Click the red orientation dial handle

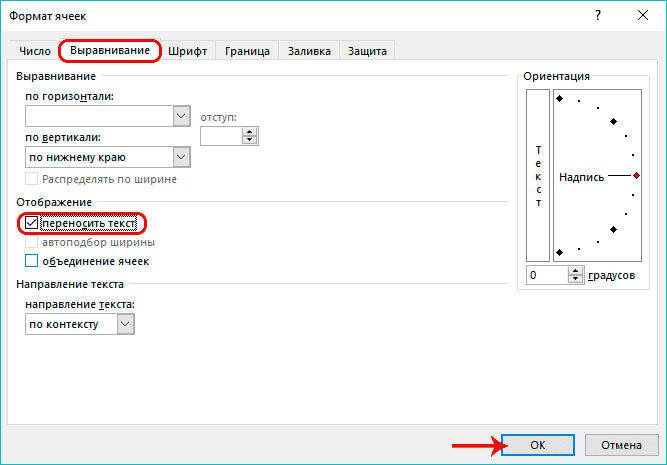636,175
